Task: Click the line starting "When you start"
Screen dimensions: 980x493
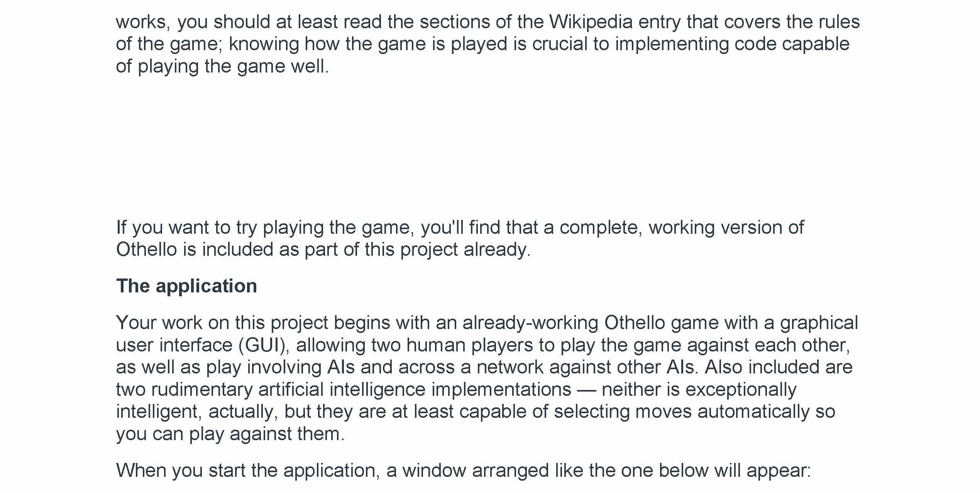Action: 463,471
